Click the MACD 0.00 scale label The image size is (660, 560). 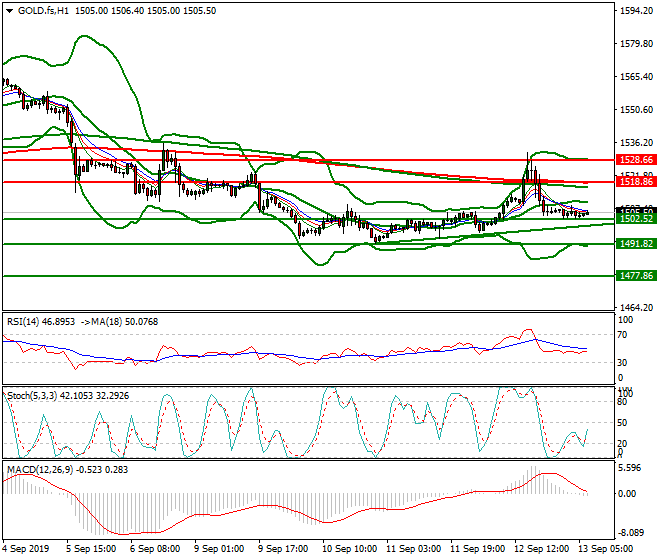(627, 494)
